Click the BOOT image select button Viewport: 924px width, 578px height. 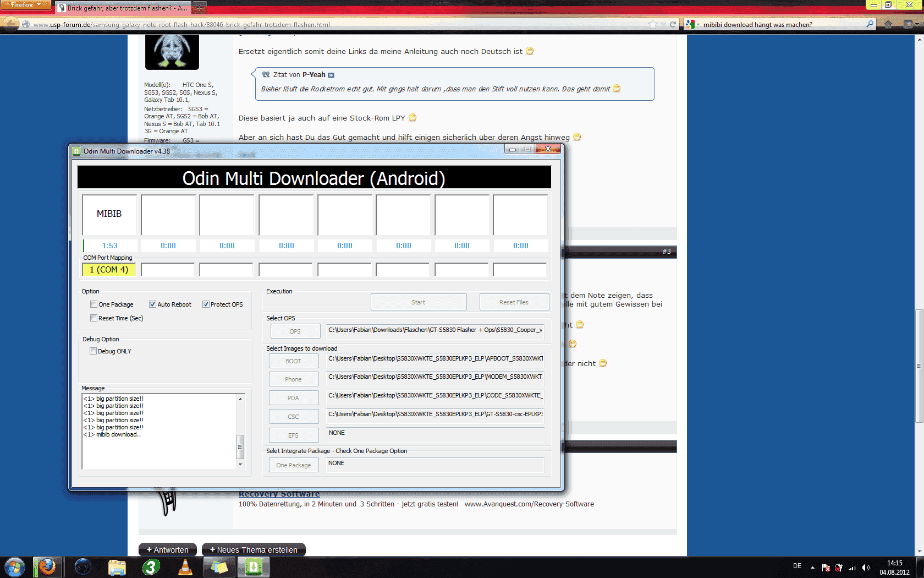click(x=294, y=361)
